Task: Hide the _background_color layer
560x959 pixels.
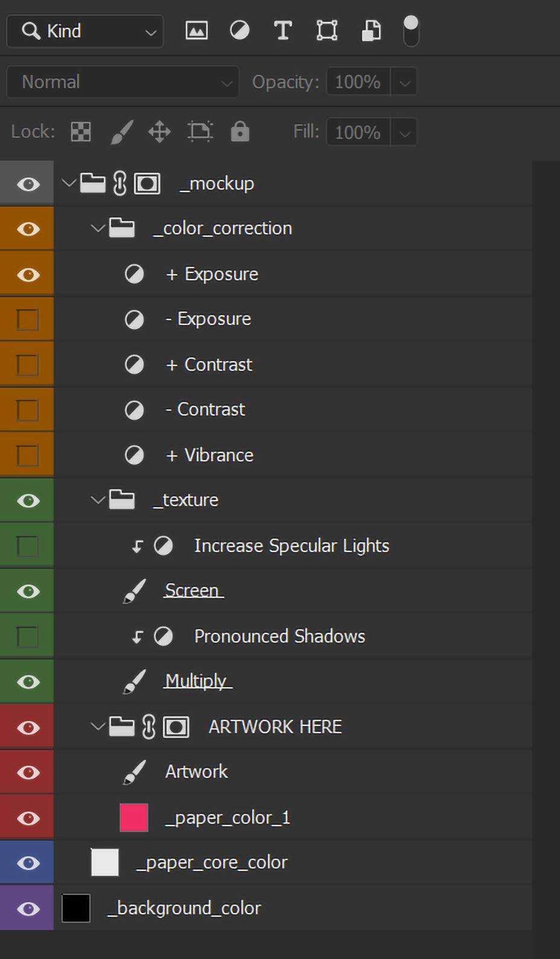Action: 28,908
